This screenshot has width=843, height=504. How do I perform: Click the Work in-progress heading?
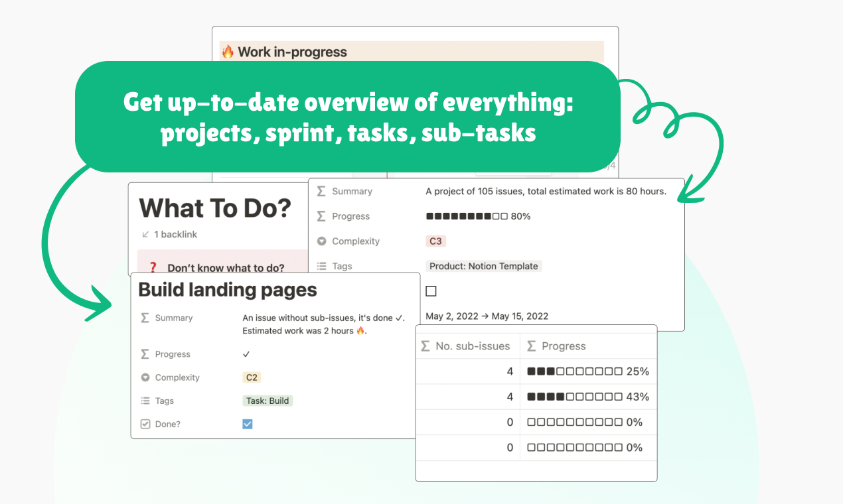point(292,52)
